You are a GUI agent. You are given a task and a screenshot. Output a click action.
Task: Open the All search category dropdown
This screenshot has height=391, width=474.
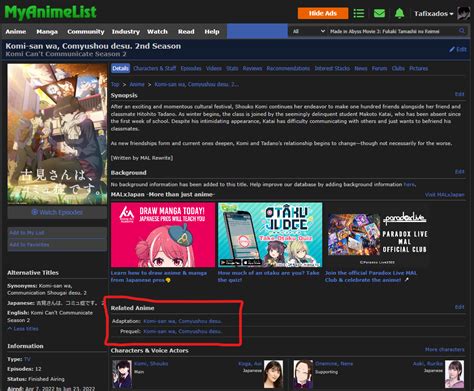click(308, 31)
